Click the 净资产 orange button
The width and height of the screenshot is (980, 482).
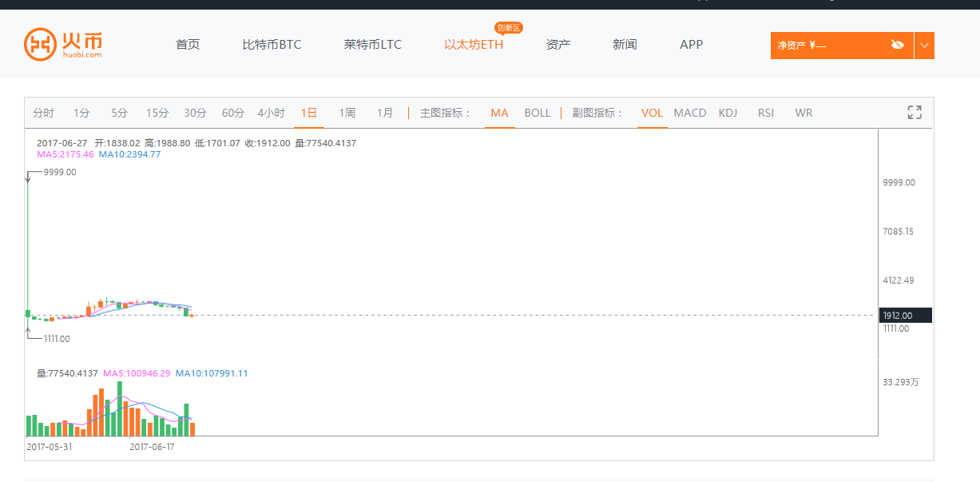coord(831,46)
